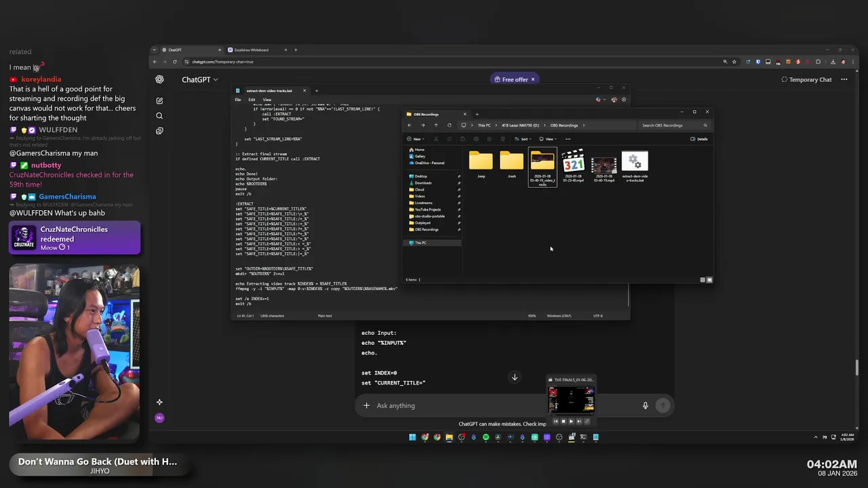Open the NU profile avatar in ChatGPT
Screen dimensions: 868x488
click(x=159, y=418)
